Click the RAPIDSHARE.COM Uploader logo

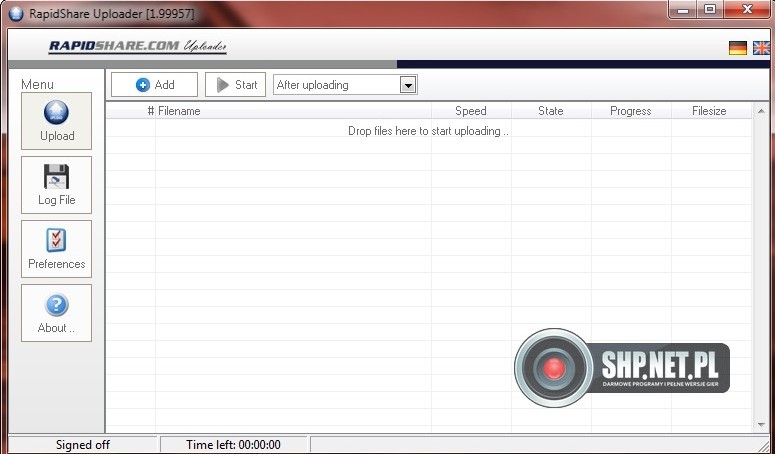click(137, 46)
